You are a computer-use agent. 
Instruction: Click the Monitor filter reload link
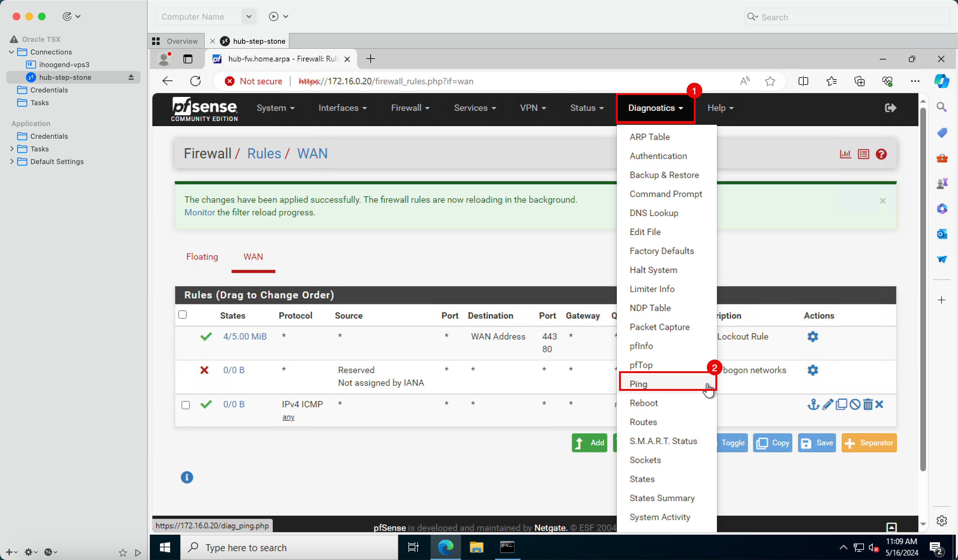pyautogui.click(x=199, y=212)
